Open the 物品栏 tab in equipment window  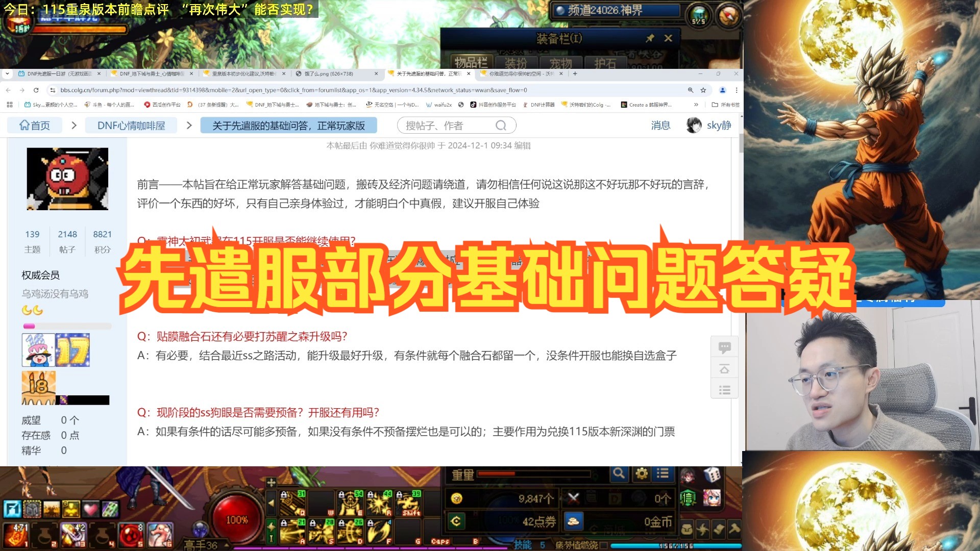(471, 63)
